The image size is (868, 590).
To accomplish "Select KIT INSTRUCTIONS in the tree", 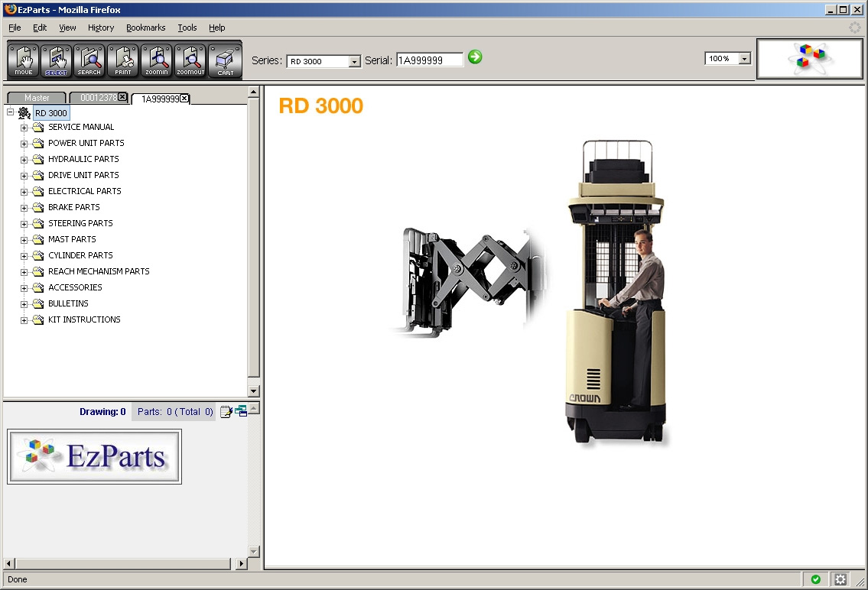I will click(84, 319).
